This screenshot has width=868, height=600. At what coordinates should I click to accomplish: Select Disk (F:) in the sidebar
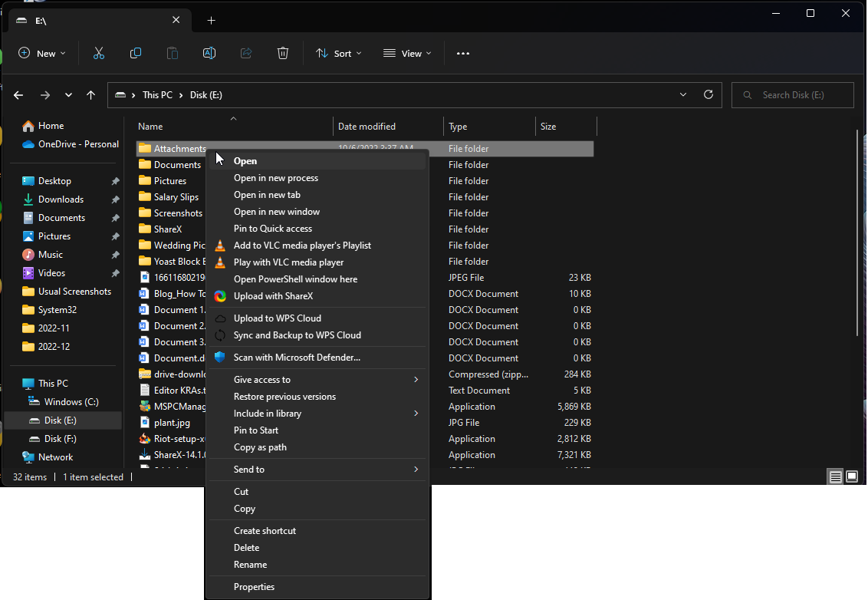pos(53,439)
